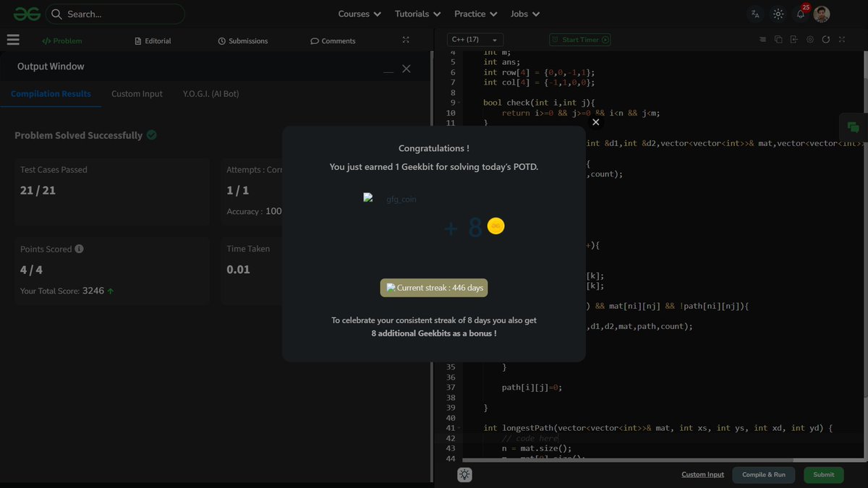Click the code format lines icon
The image size is (868, 488).
coord(762,40)
